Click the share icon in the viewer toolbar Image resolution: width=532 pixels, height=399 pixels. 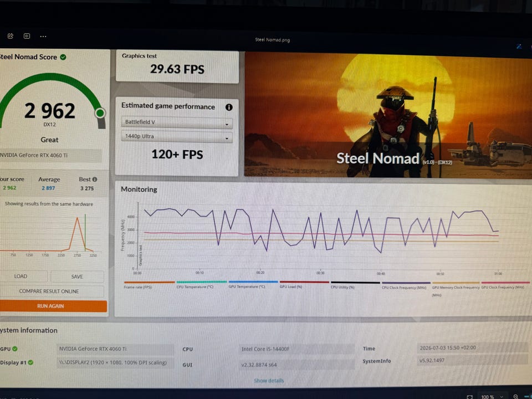pyautogui.click(x=10, y=36)
